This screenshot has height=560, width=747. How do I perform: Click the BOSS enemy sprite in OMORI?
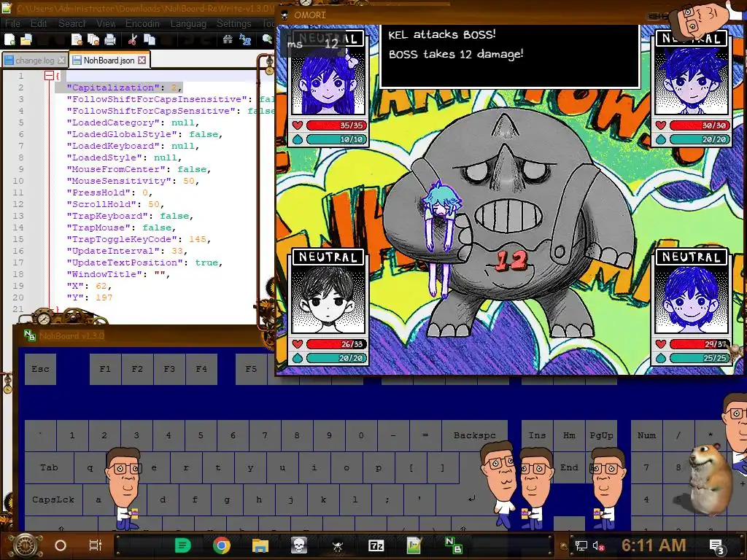(508, 222)
